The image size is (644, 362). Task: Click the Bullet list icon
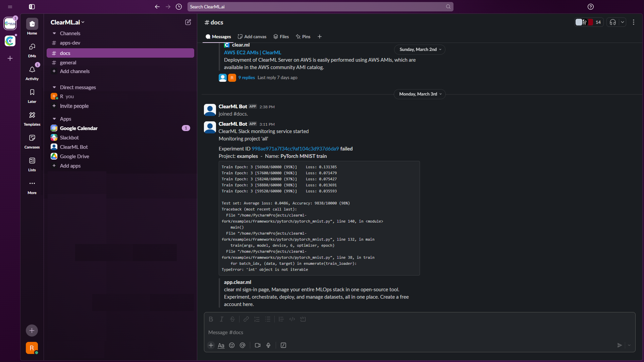tap(268, 319)
